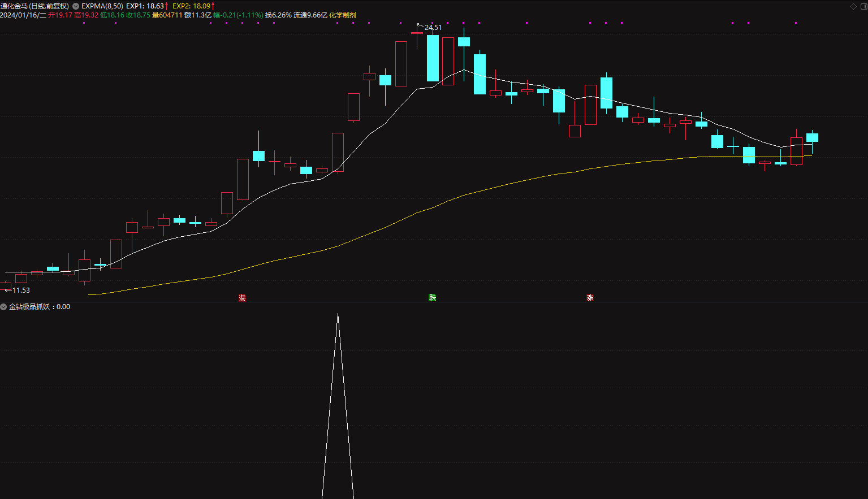
Task: Click the red 港 event marker
Action: (x=242, y=298)
